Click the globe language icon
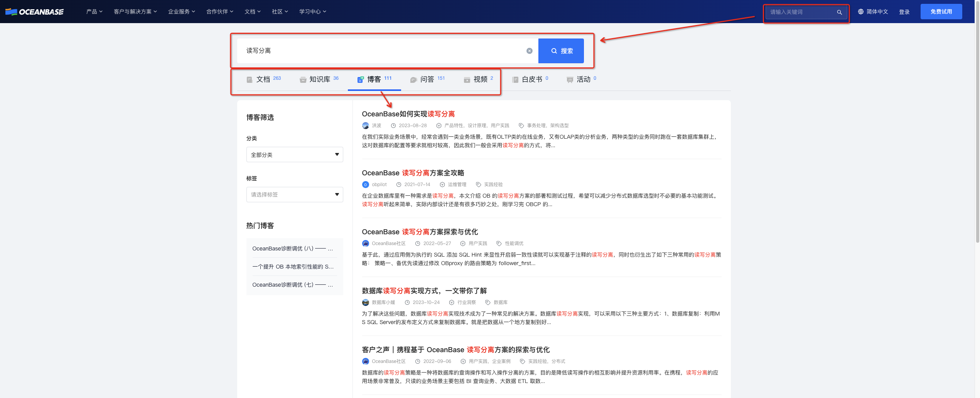This screenshot has height=398, width=980. 861,12
